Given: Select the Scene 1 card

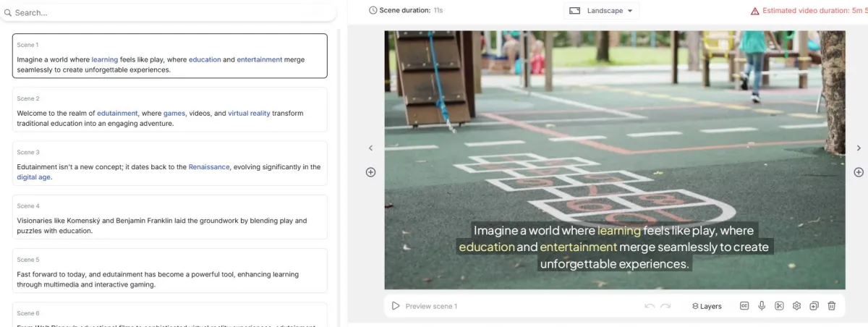Looking at the screenshot, I should click(x=170, y=56).
